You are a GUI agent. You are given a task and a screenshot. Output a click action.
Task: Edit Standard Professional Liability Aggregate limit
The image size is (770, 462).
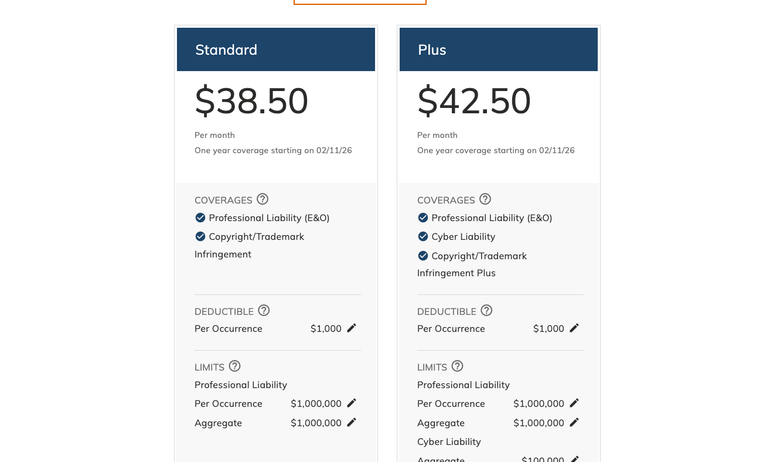[x=352, y=422]
